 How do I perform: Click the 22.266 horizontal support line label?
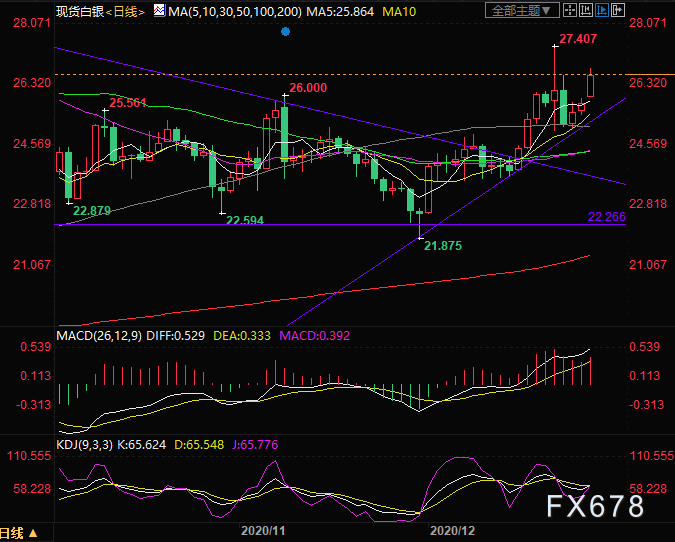[x=606, y=216]
